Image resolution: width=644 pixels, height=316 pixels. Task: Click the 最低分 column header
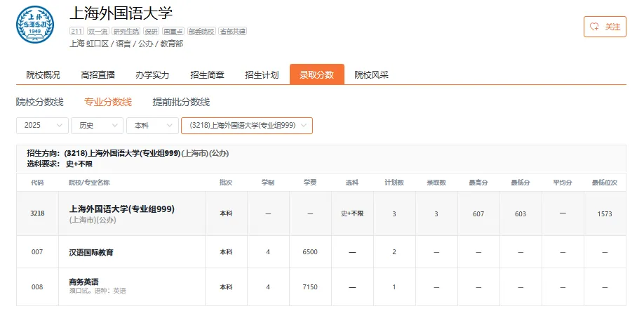click(x=521, y=183)
